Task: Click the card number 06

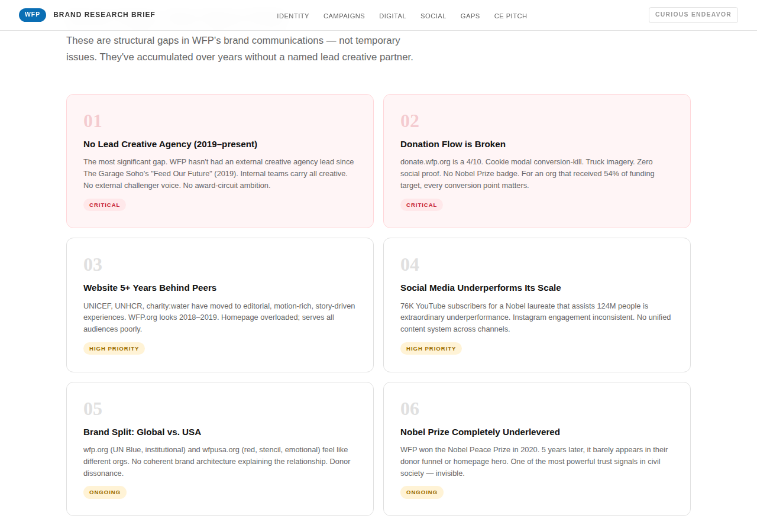Action: [x=410, y=409]
